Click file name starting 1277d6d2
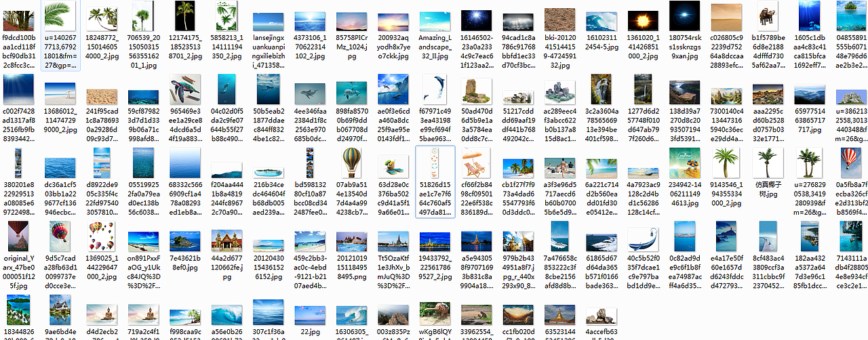 pyautogui.click(x=644, y=125)
